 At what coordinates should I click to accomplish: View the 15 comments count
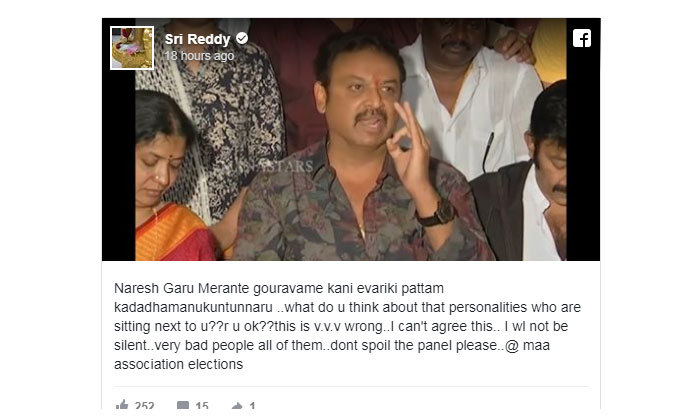[202, 406]
